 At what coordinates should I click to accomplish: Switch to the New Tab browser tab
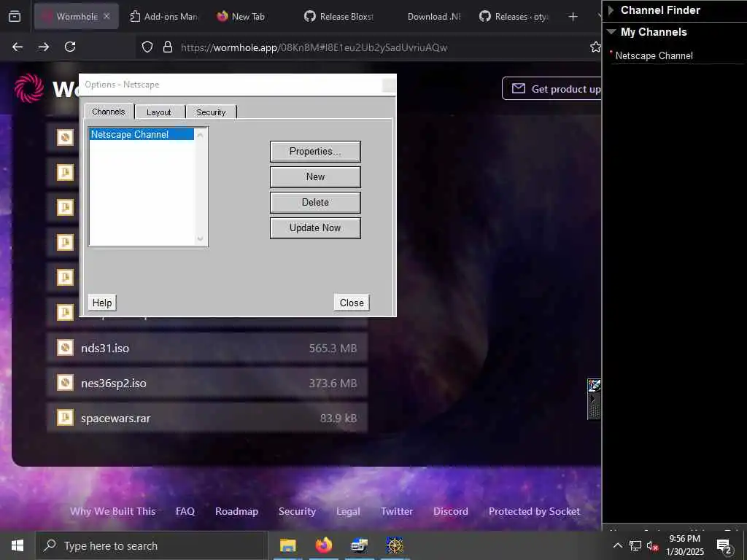(241, 17)
